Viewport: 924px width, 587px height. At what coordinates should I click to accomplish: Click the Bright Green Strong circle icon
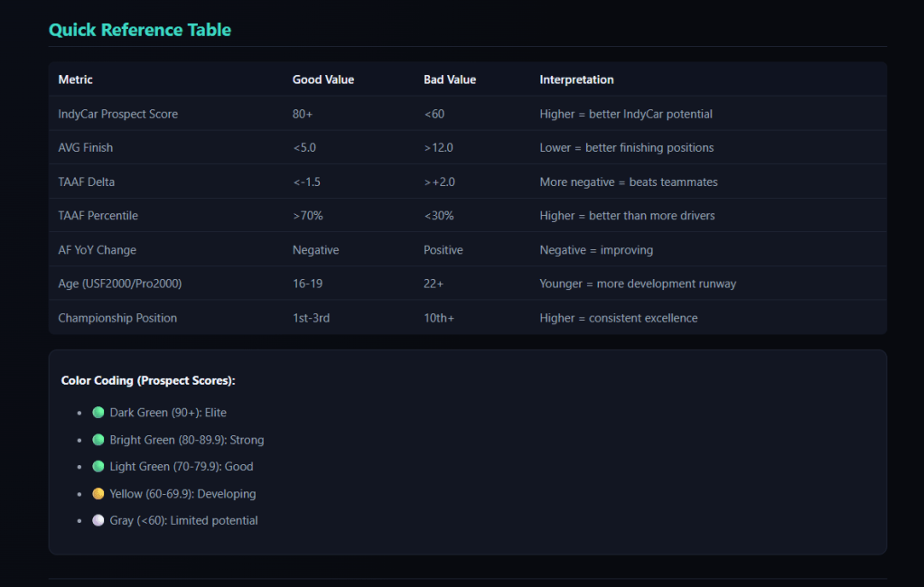pos(98,440)
